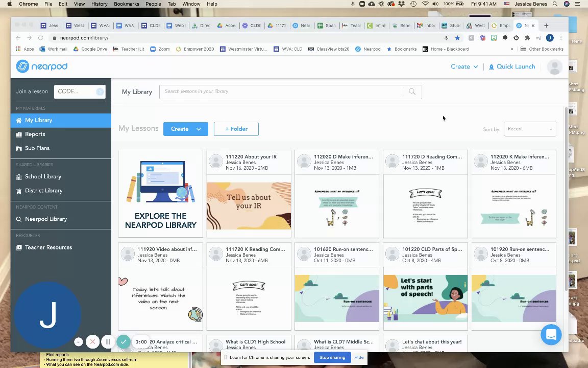This screenshot has width=588, height=368.
Task: Open the History menu in menu bar
Action: pos(100,4)
